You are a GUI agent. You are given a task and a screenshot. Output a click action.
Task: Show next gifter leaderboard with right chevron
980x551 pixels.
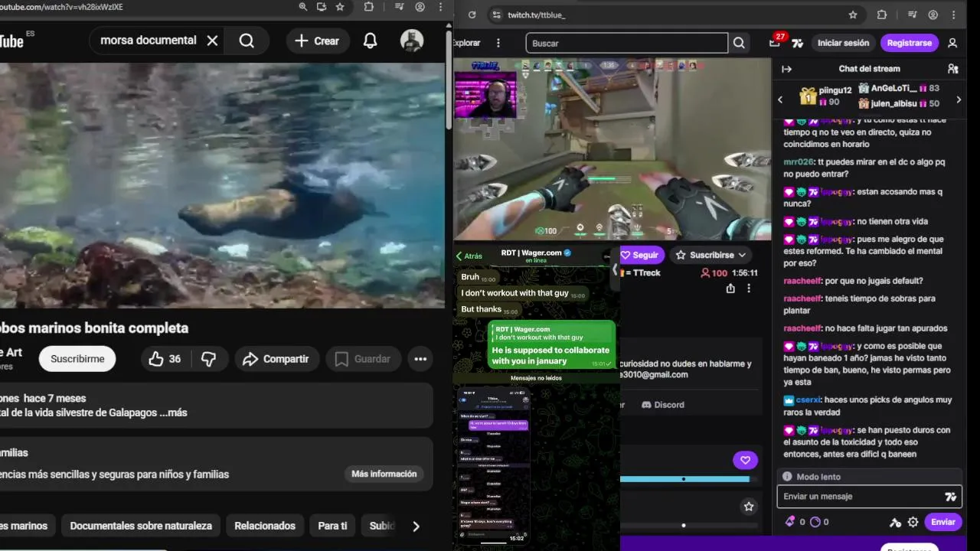click(x=959, y=99)
